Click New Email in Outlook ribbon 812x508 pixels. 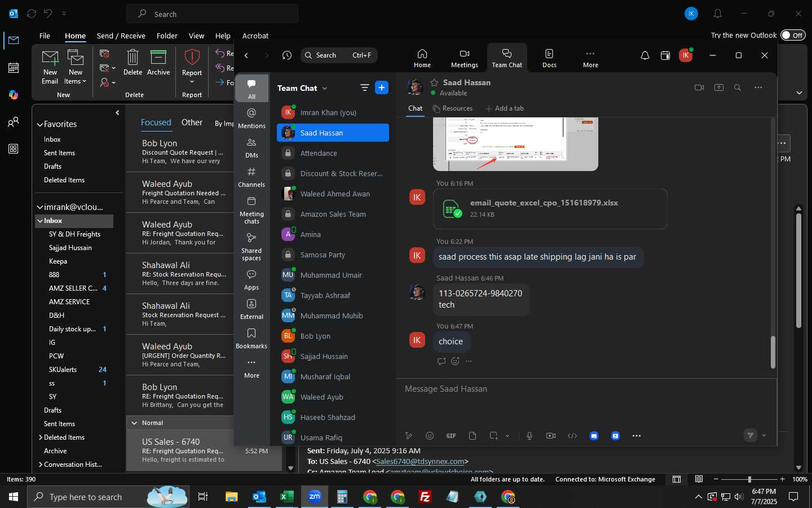50,67
